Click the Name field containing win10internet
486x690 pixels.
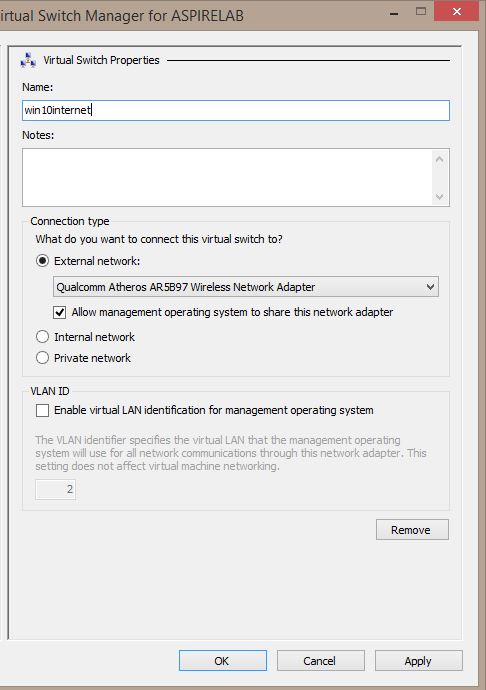[x=236, y=110]
